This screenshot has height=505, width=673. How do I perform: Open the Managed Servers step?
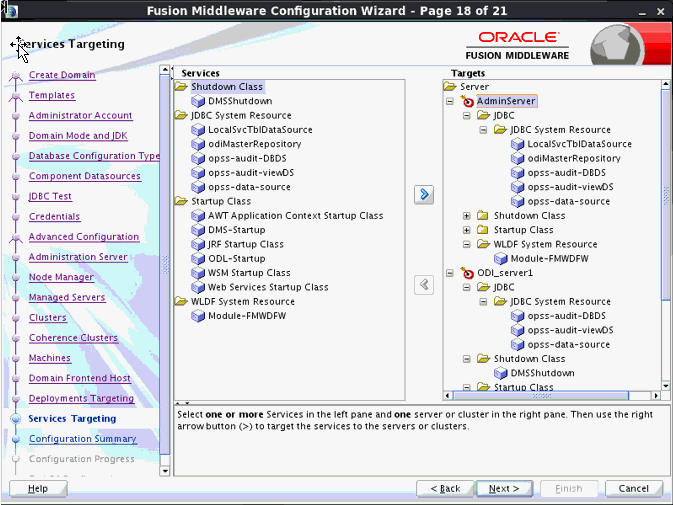[67, 297]
